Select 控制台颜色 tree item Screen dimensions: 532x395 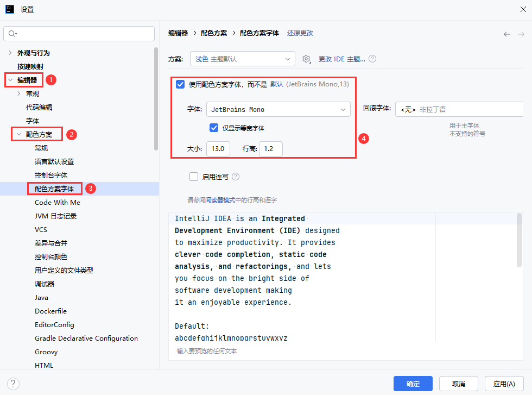click(x=51, y=257)
